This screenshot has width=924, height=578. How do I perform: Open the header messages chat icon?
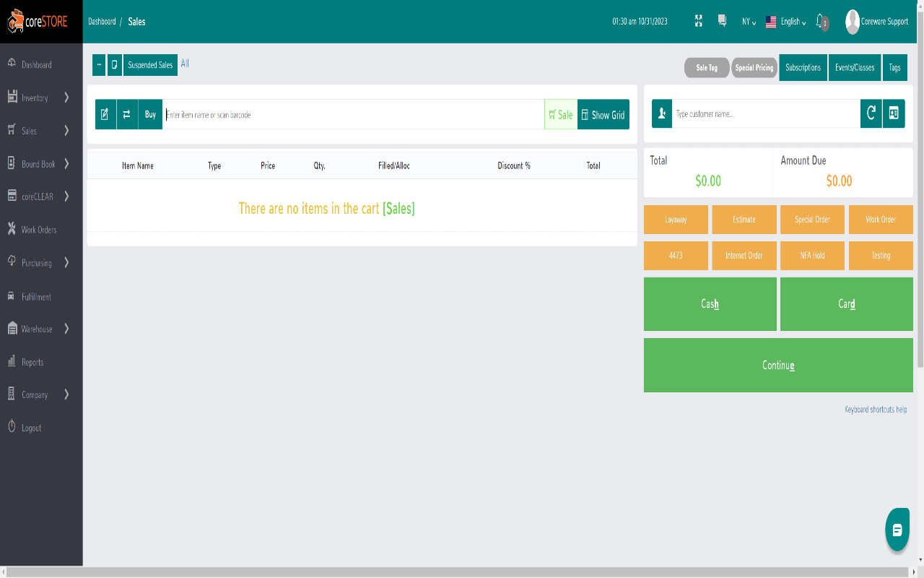(722, 21)
